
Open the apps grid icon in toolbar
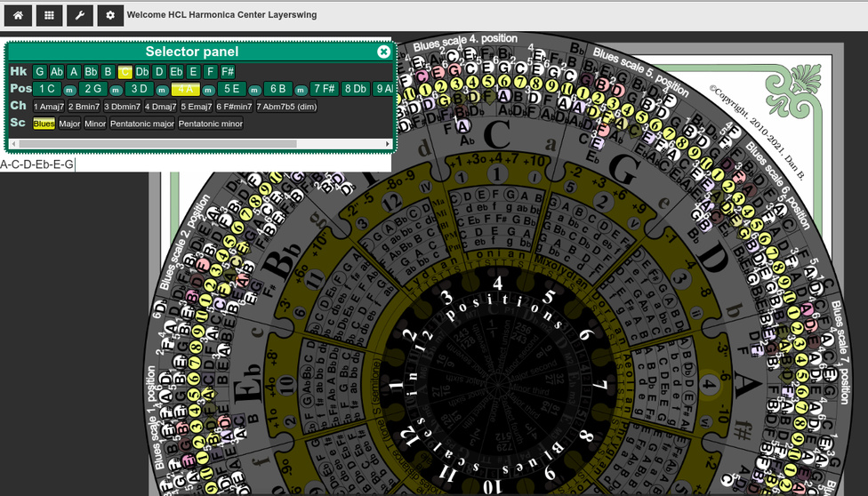(49, 15)
